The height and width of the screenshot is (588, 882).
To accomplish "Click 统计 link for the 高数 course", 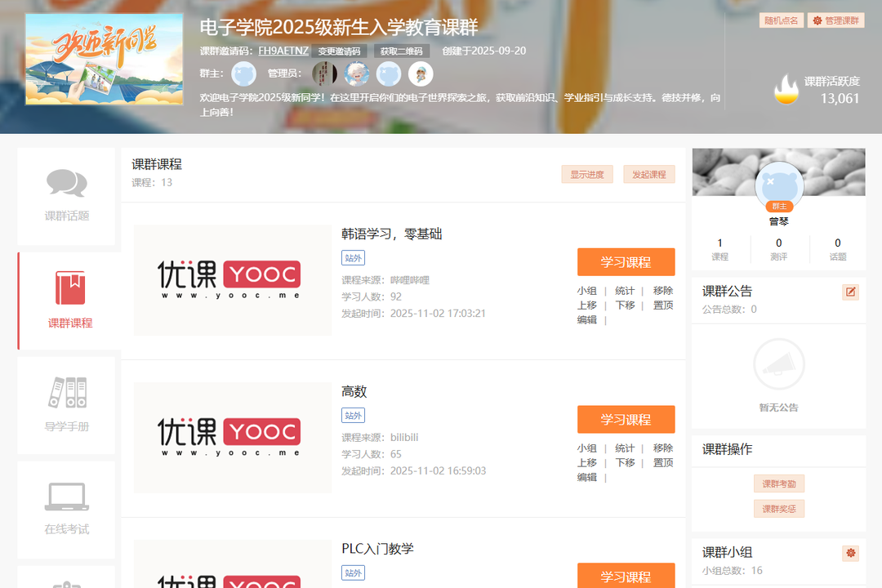I will click(x=625, y=448).
